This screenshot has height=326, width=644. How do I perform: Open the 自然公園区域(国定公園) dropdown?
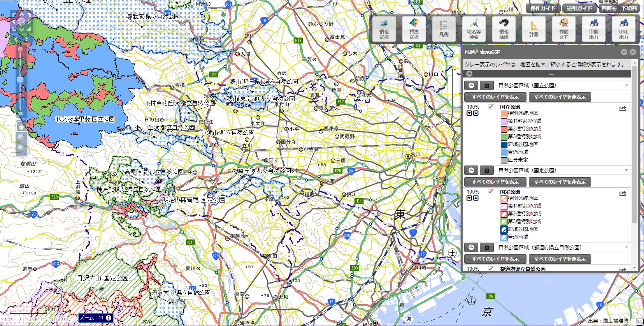pos(563,170)
